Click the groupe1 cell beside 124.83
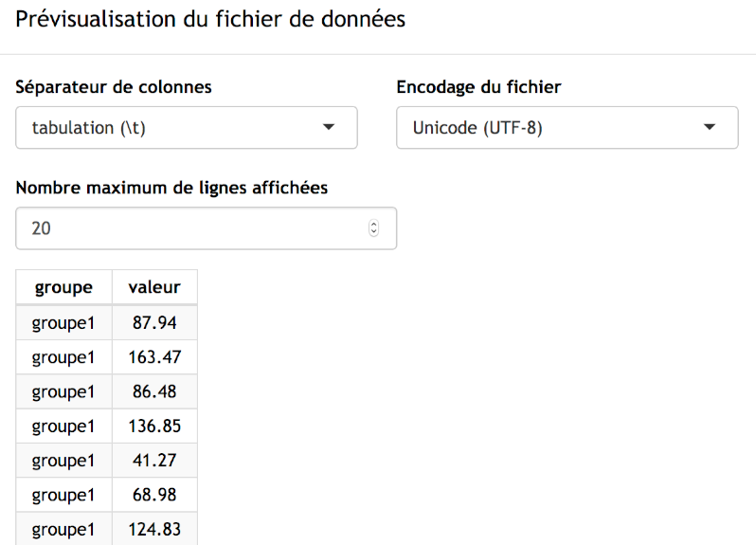The width and height of the screenshot is (756, 545). 63,529
